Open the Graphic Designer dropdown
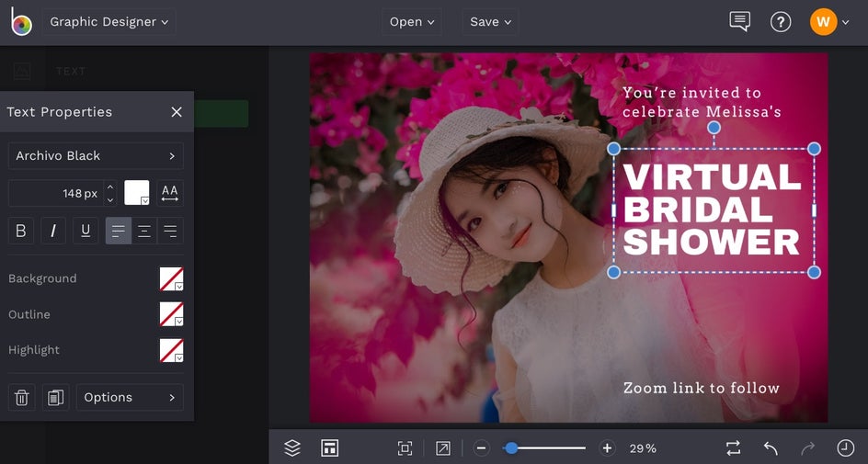The image size is (868, 464). pos(109,22)
